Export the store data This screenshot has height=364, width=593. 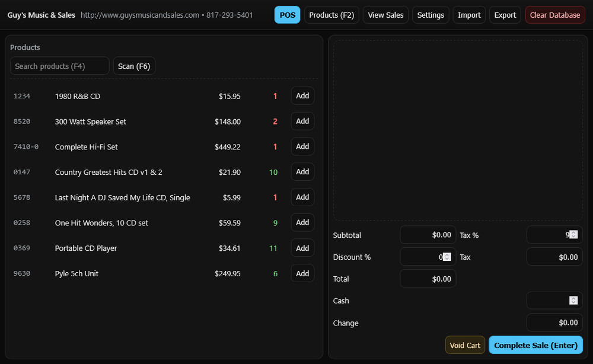pyautogui.click(x=505, y=14)
